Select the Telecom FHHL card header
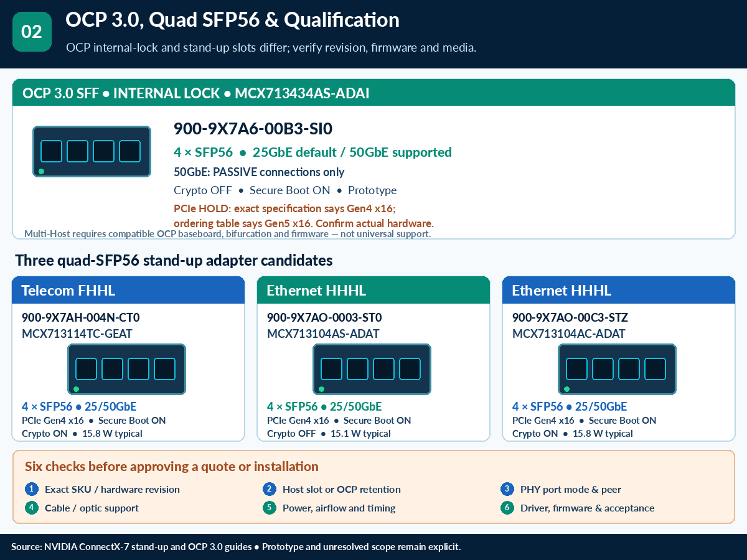The height and width of the screenshot is (560, 747). pos(128,291)
